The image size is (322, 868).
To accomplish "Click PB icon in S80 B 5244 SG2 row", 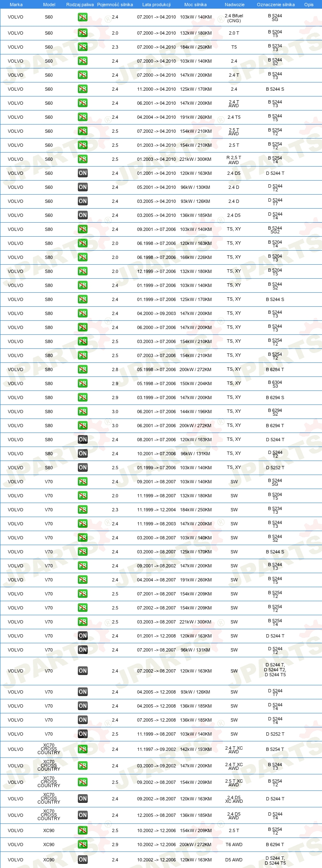I will tap(83, 229).
